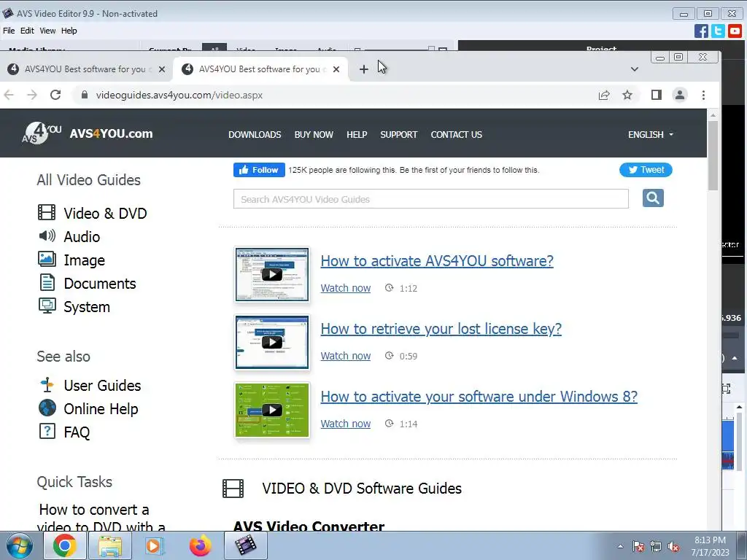Open AVS Video Editor from the taskbar
747x560 pixels.
click(x=245, y=545)
